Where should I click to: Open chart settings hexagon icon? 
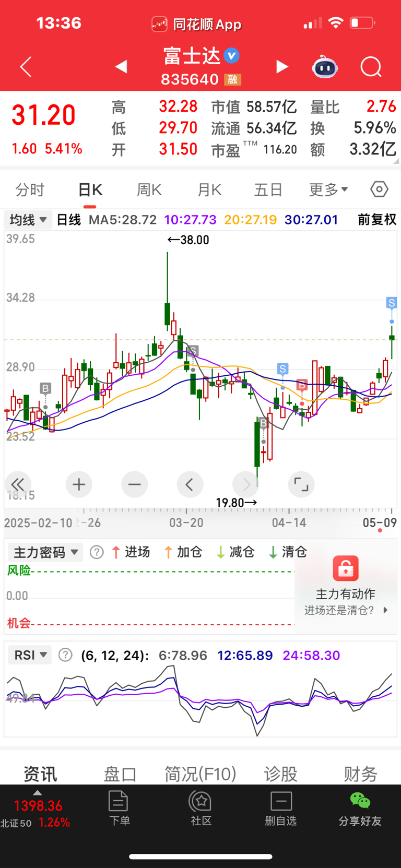click(x=379, y=189)
